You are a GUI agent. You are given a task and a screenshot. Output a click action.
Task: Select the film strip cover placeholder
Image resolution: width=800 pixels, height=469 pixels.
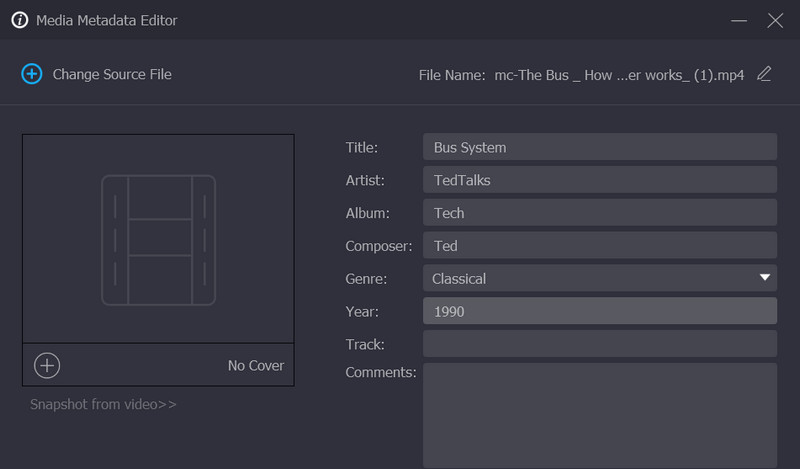(x=158, y=239)
